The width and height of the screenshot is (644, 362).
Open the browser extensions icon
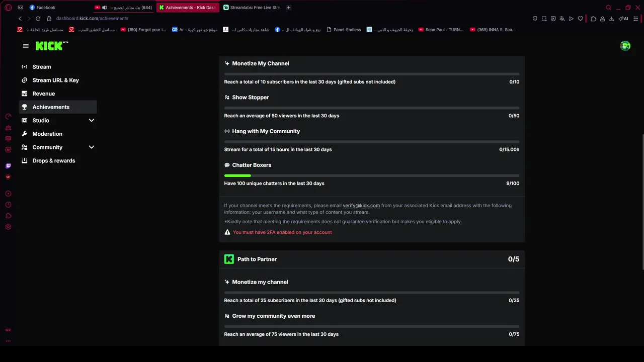(593, 19)
